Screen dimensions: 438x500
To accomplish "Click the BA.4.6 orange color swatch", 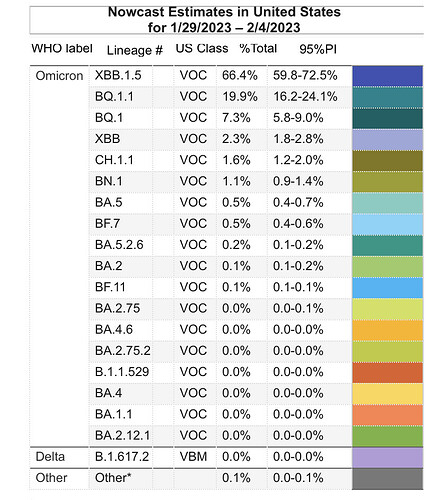I will tap(387, 330).
